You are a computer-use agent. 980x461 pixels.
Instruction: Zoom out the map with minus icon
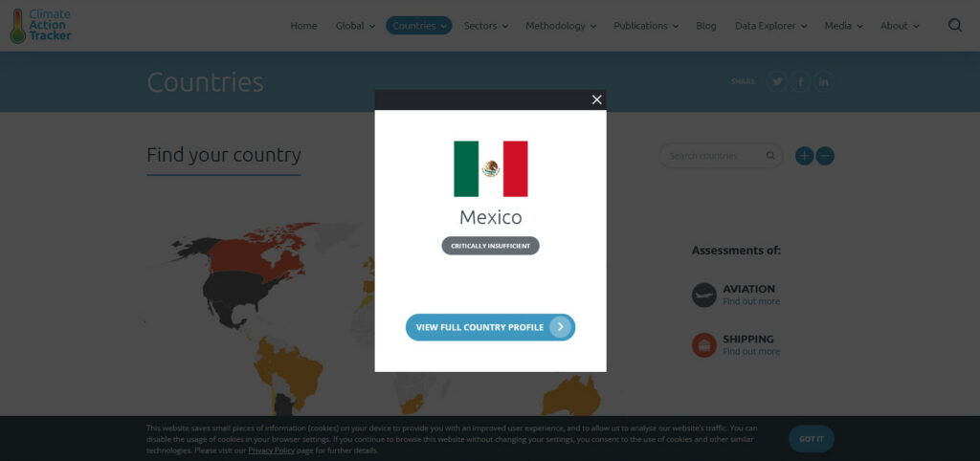pyautogui.click(x=825, y=156)
